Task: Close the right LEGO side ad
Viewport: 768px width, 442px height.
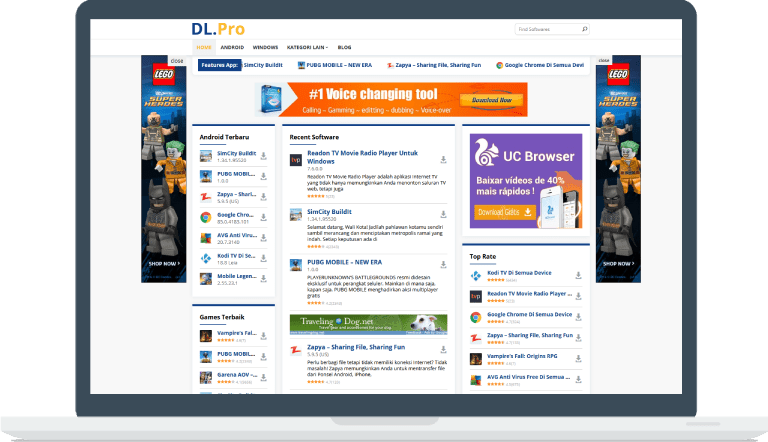Action: [x=604, y=60]
